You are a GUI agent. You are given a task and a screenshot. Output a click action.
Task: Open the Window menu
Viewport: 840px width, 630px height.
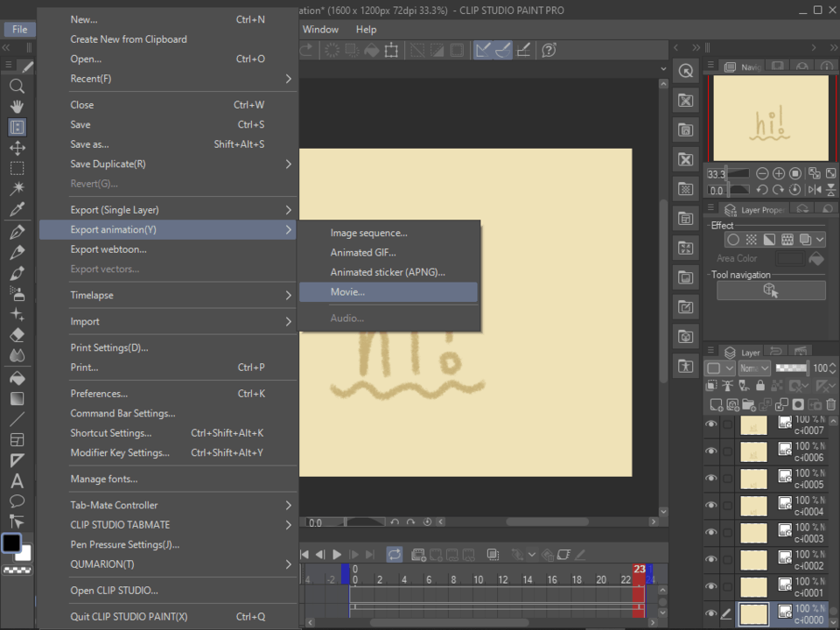321,29
